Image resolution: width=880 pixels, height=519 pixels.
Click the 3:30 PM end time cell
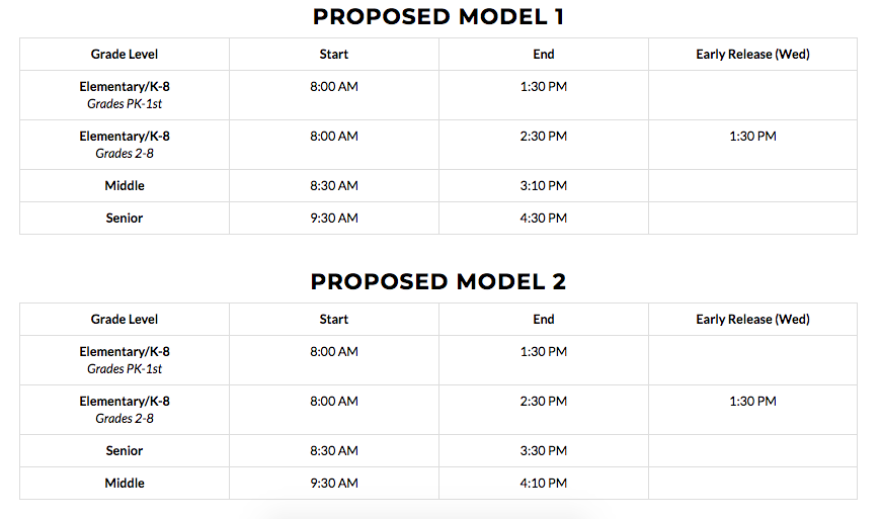[543, 451]
